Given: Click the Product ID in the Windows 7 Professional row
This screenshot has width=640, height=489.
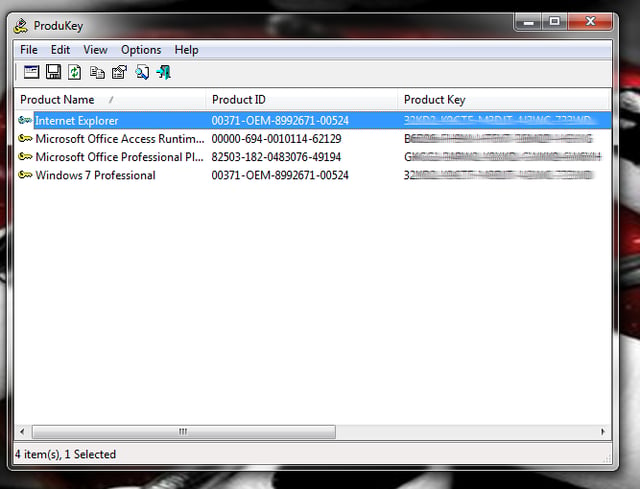Looking at the screenshot, I should tap(280, 175).
